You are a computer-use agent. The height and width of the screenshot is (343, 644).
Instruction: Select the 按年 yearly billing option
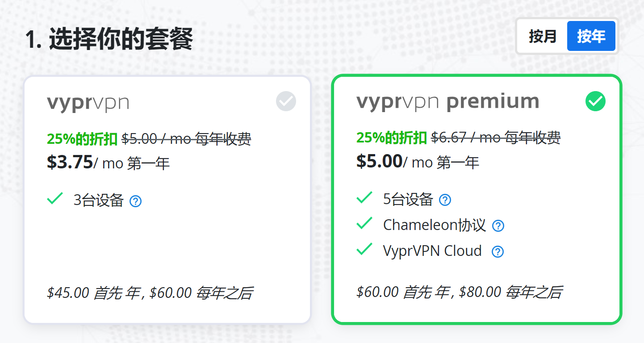591,36
